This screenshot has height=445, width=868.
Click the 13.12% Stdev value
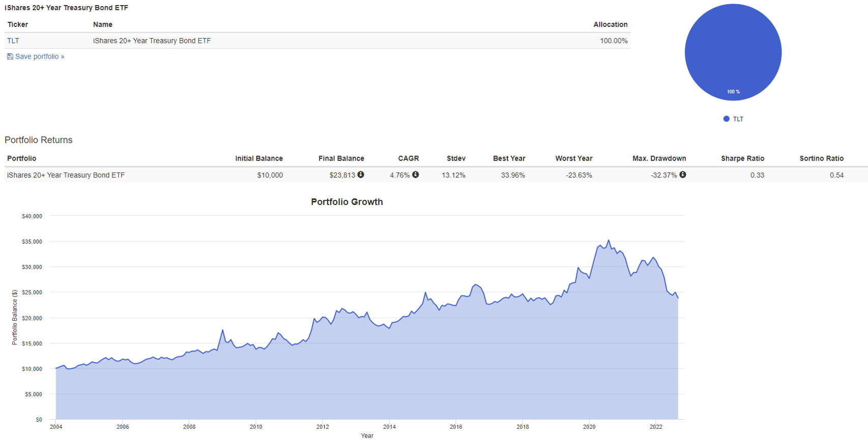point(453,175)
